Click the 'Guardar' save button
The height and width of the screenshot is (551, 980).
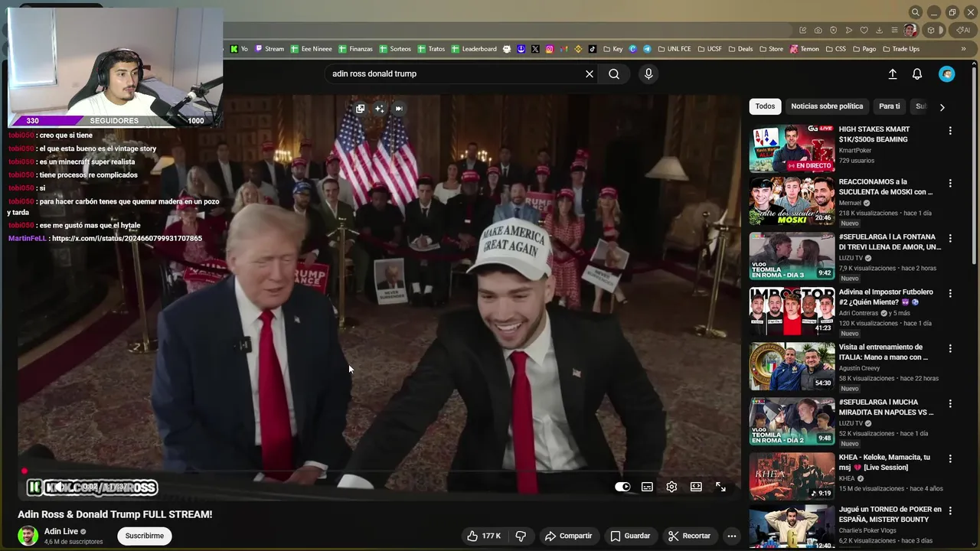(x=630, y=536)
